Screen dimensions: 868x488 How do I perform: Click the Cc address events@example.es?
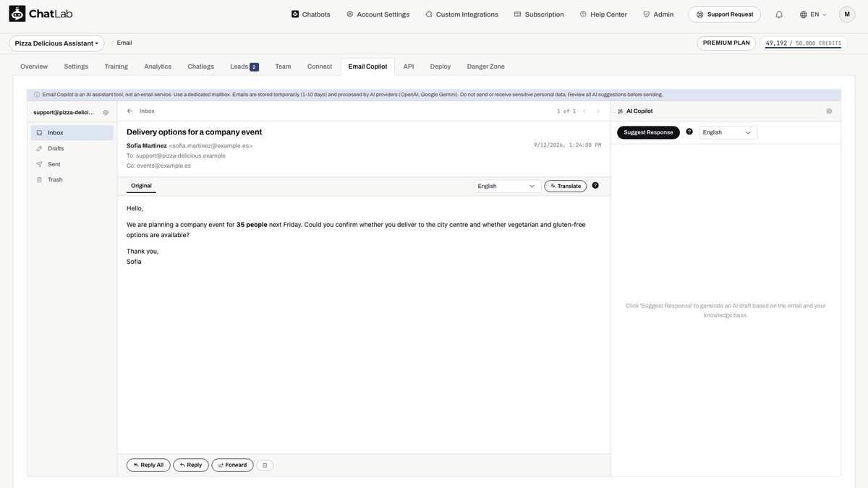164,166
